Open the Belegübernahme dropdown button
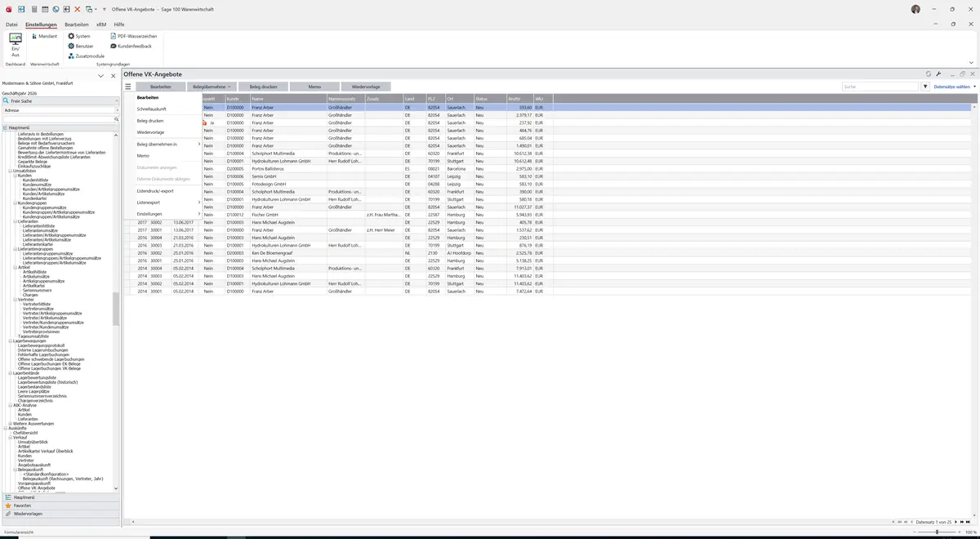 point(211,87)
